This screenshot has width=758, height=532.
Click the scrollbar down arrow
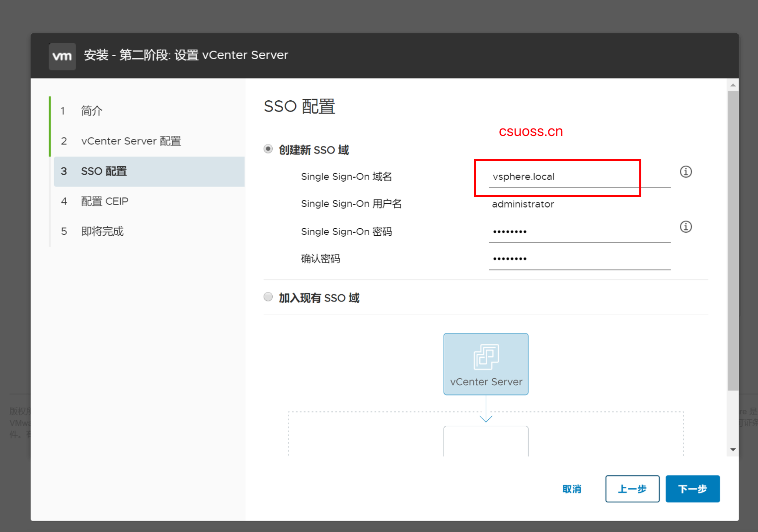[733, 450]
